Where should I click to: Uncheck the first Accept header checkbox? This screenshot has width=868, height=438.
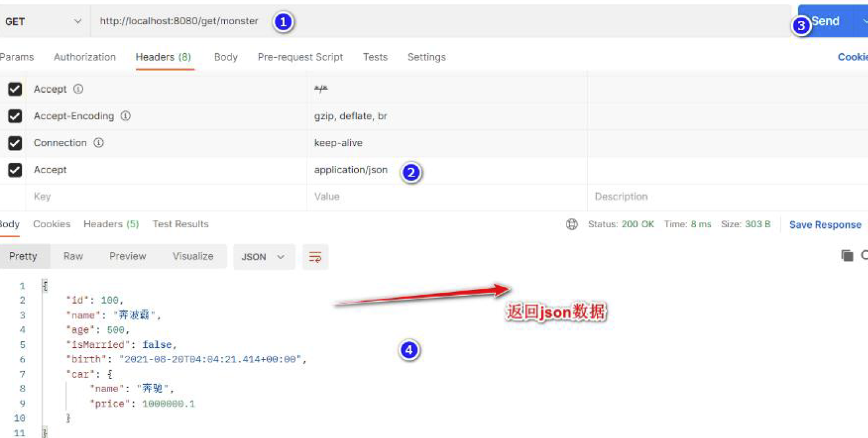point(15,89)
